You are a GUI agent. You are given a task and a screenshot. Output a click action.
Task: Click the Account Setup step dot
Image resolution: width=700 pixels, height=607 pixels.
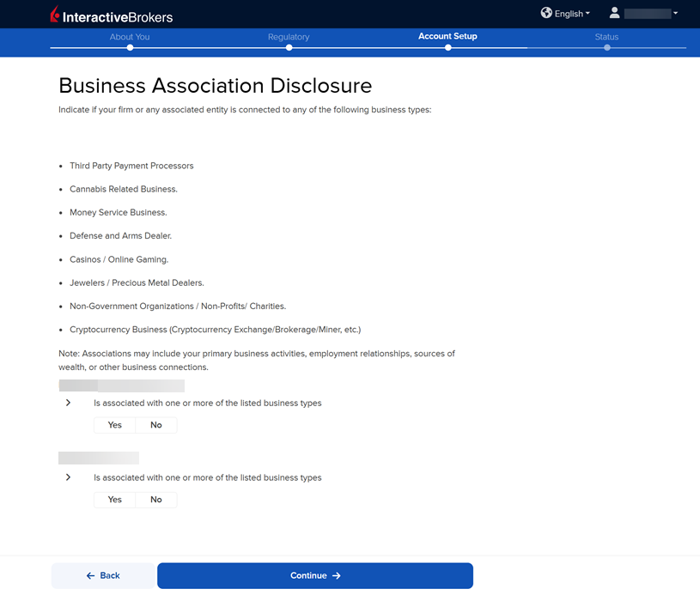[x=447, y=48]
